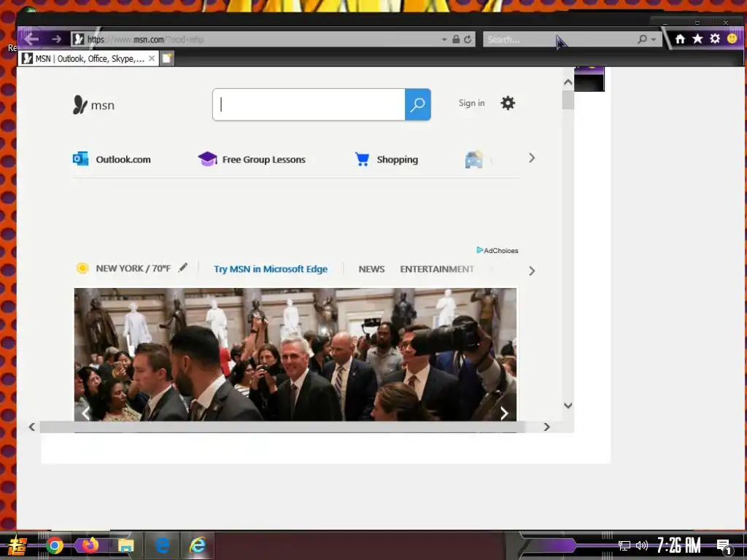This screenshot has width=747, height=560.
Task: Go back with the browser back arrow
Action: click(x=32, y=39)
